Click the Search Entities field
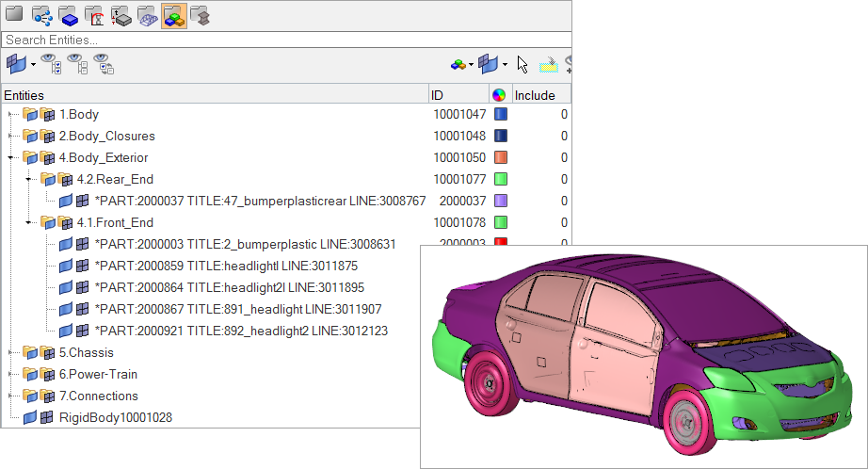Image resolution: width=868 pixels, height=469 pixels. (x=282, y=40)
